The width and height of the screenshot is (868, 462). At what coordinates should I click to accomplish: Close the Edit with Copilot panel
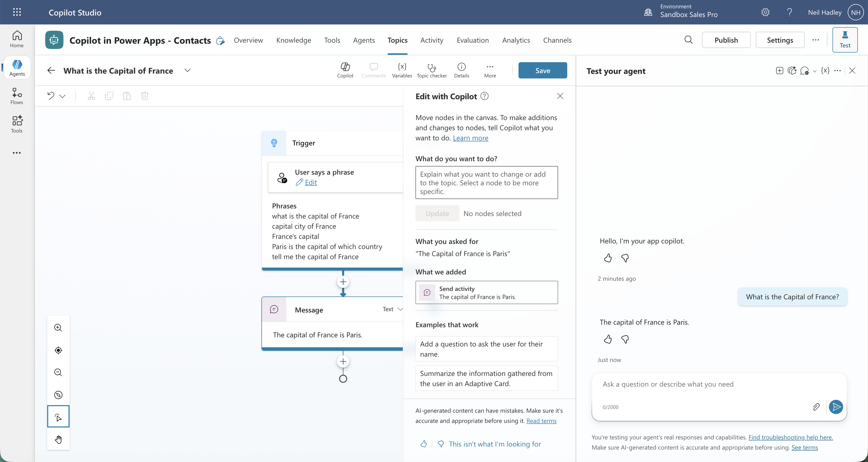[560, 96]
